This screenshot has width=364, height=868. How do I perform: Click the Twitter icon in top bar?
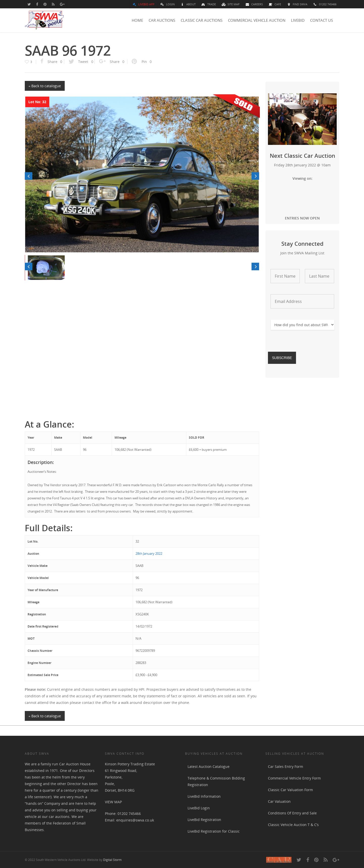[29, 4]
